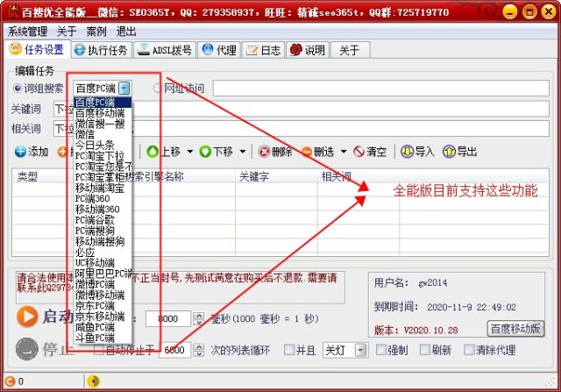561x392 pixels.
Task: Click the 添加 plus icon
Action: pos(20,152)
